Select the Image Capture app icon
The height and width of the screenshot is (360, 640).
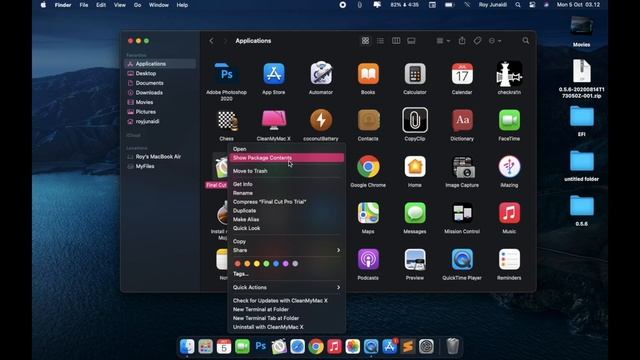click(462, 167)
